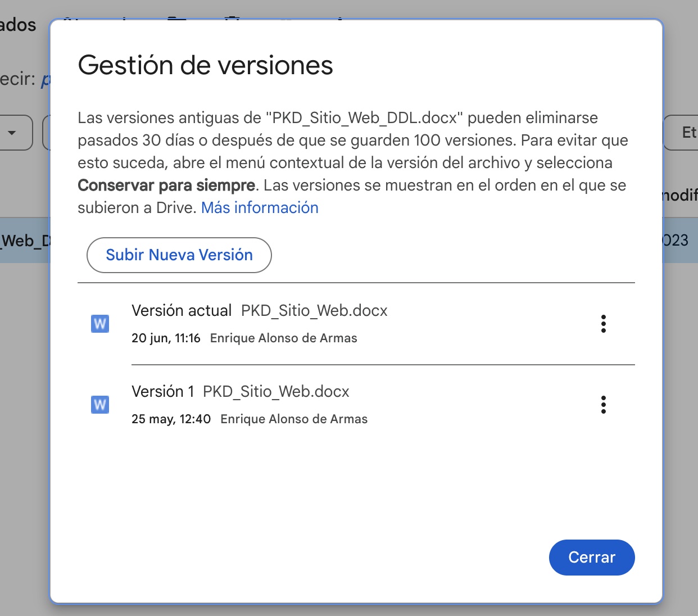Open three-dot menu for Versión 1

[603, 405]
